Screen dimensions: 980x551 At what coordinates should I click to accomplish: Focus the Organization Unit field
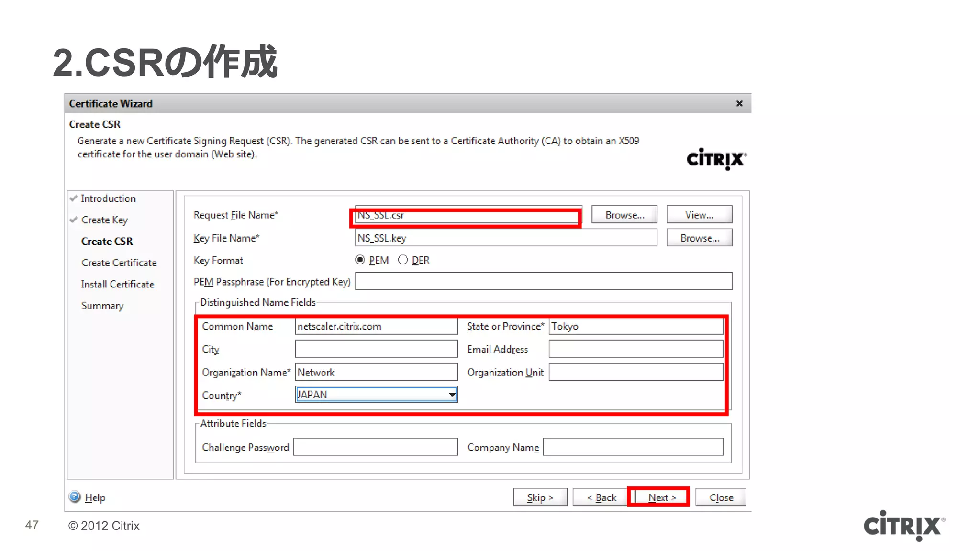636,372
